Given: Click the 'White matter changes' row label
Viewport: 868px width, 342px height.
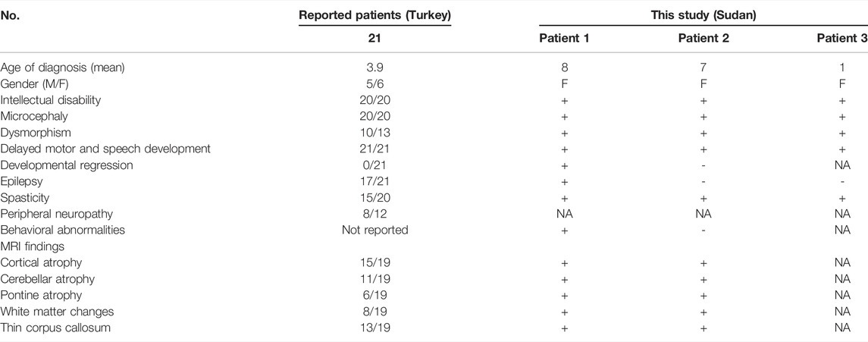Looking at the screenshot, I should coord(57,311).
